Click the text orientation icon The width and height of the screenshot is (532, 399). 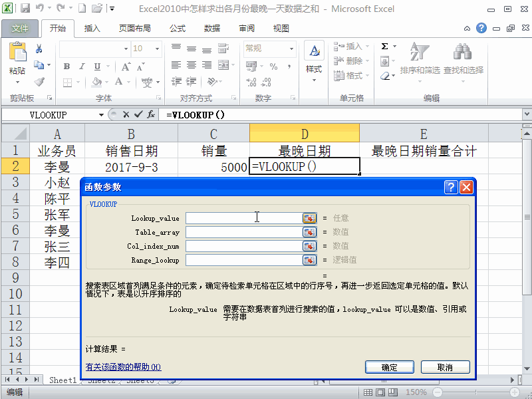[x=211, y=81]
